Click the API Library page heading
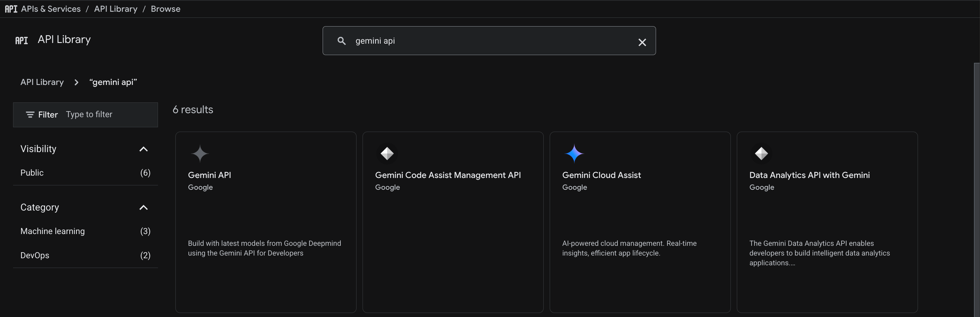The height and width of the screenshot is (317, 980). 64,40
